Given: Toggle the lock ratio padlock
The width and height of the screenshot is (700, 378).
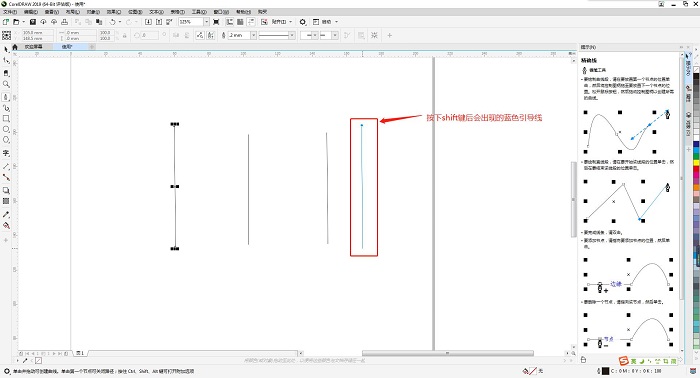Looking at the screenshot, I should [x=125, y=35].
